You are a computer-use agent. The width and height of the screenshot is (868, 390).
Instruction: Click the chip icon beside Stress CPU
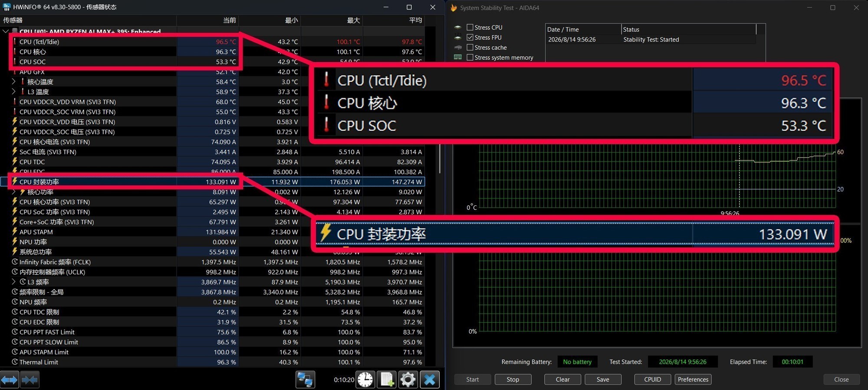tap(458, 27)
